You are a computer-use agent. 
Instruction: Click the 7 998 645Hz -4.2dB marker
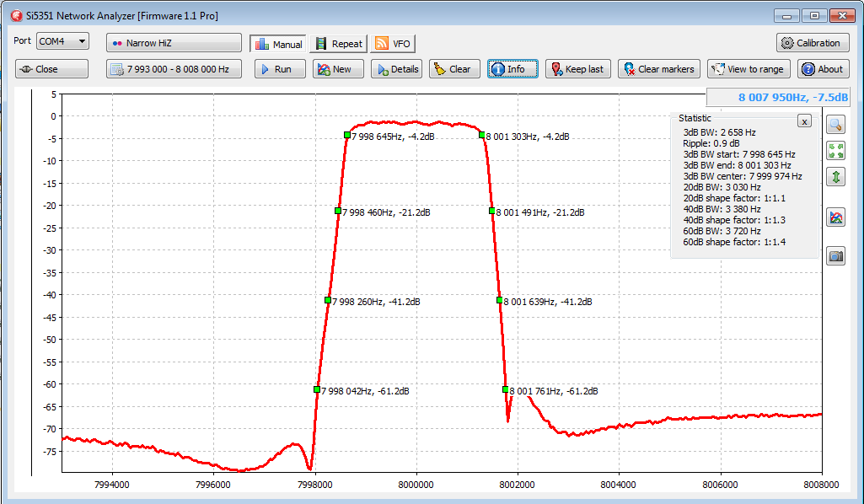[347, 135]
